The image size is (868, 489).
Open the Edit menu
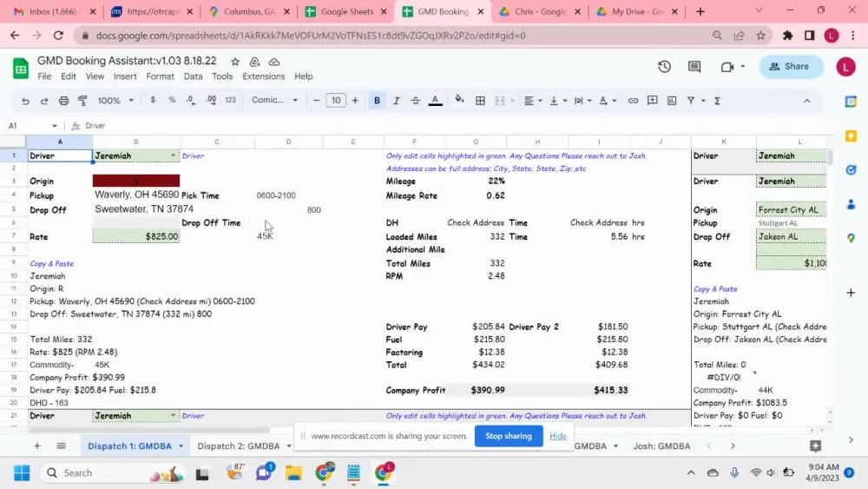[x=69, y=76]
